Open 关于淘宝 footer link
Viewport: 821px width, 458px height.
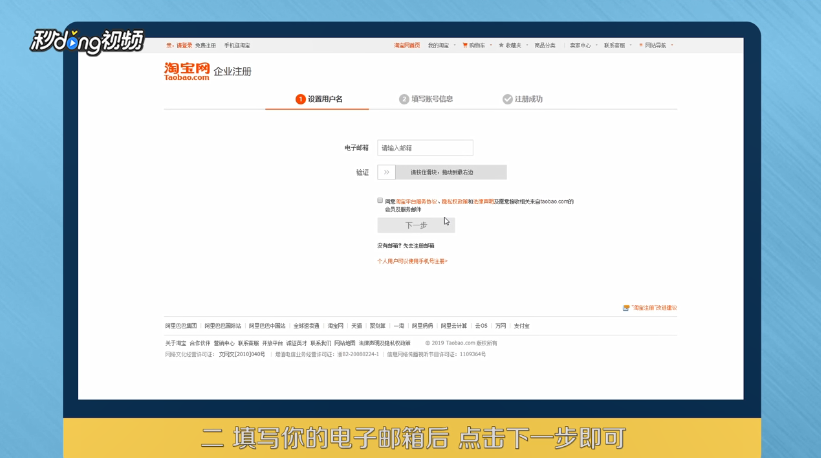[x=175, y=343]
